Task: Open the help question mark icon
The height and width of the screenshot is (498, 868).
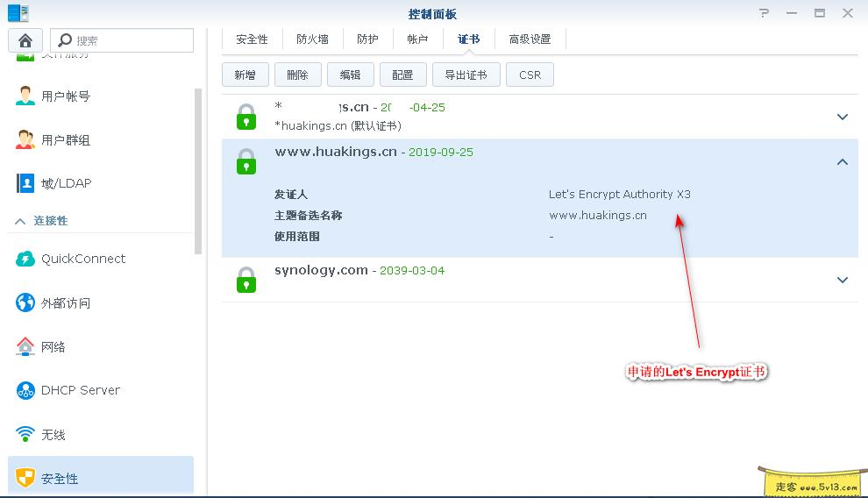Action: point(764,13)
